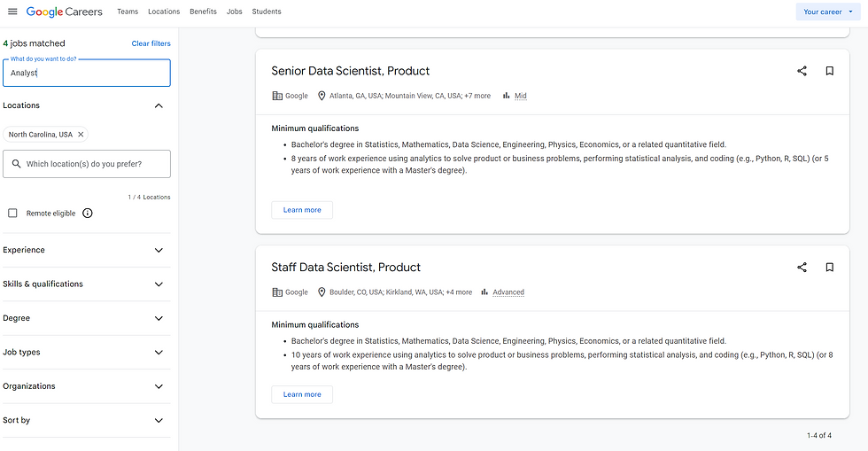Expand the Experience filter

click(159, 250)
